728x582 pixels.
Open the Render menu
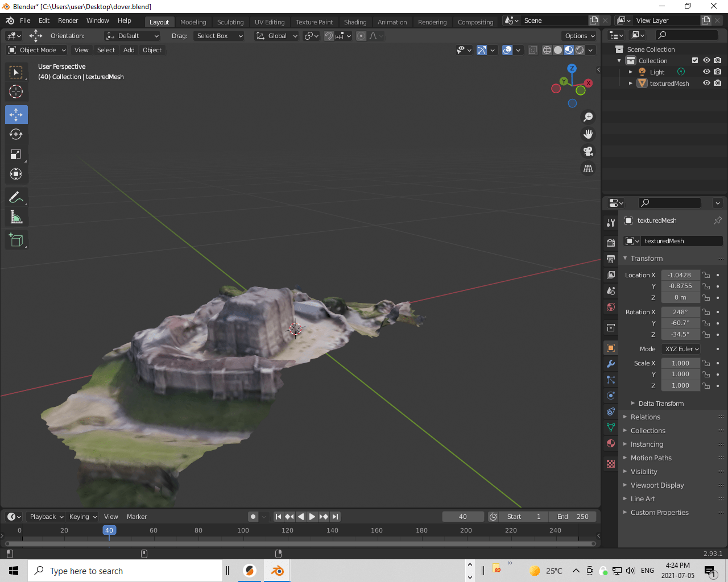click(68, 20)
